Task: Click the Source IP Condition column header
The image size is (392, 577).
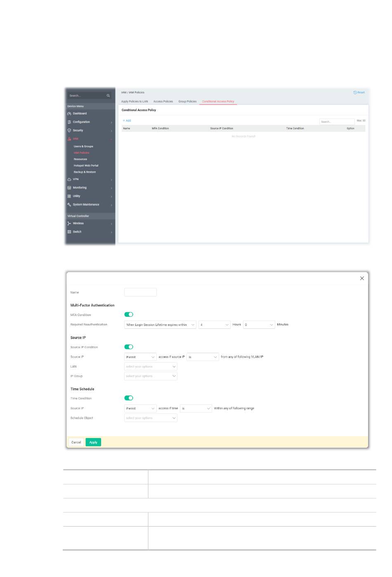Action: 222,128
